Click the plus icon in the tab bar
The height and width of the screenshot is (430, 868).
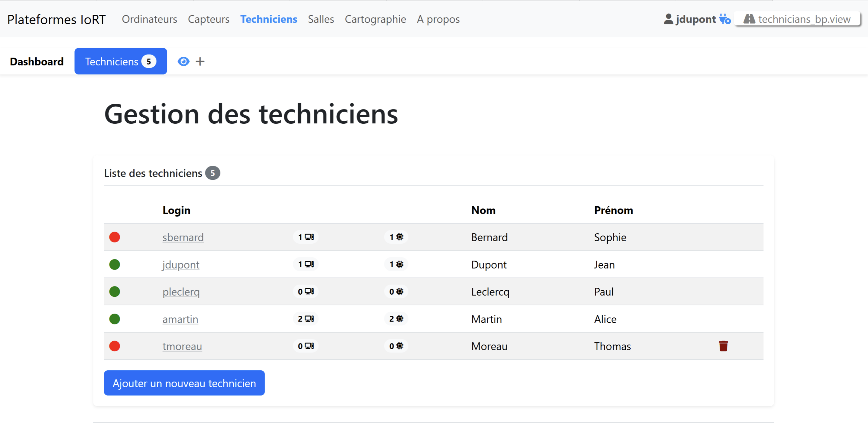pos(200,61)
